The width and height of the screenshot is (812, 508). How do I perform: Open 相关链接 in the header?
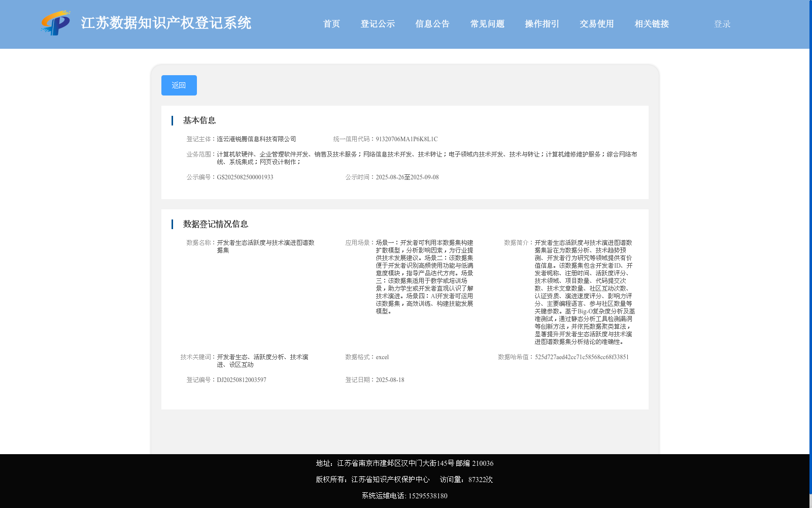(652, 24)
